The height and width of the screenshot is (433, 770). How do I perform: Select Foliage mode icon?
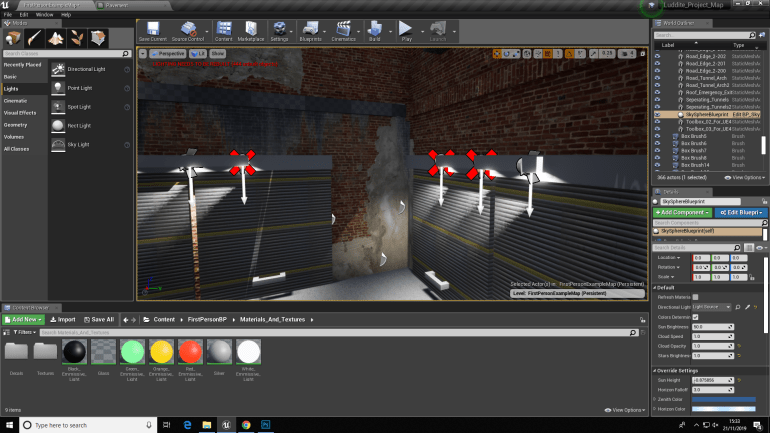77,38
